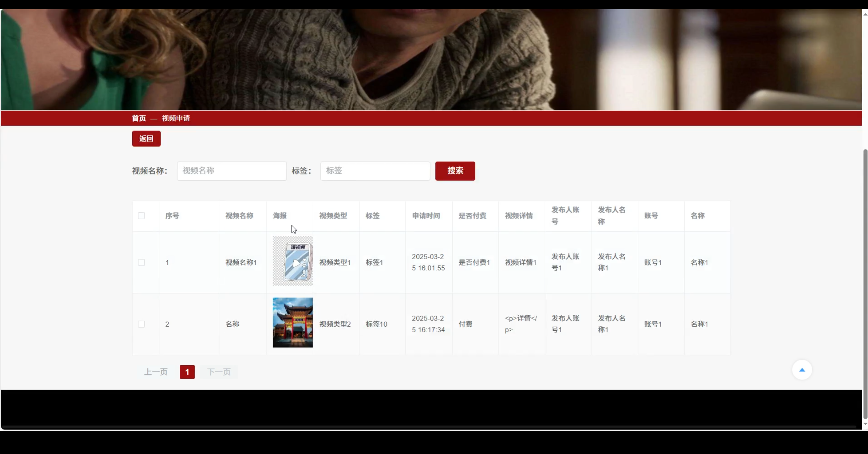Viewport: 868px width, 454px height.
Task: Check the row 2 checkbox
Action: click(x=141, y=324)
